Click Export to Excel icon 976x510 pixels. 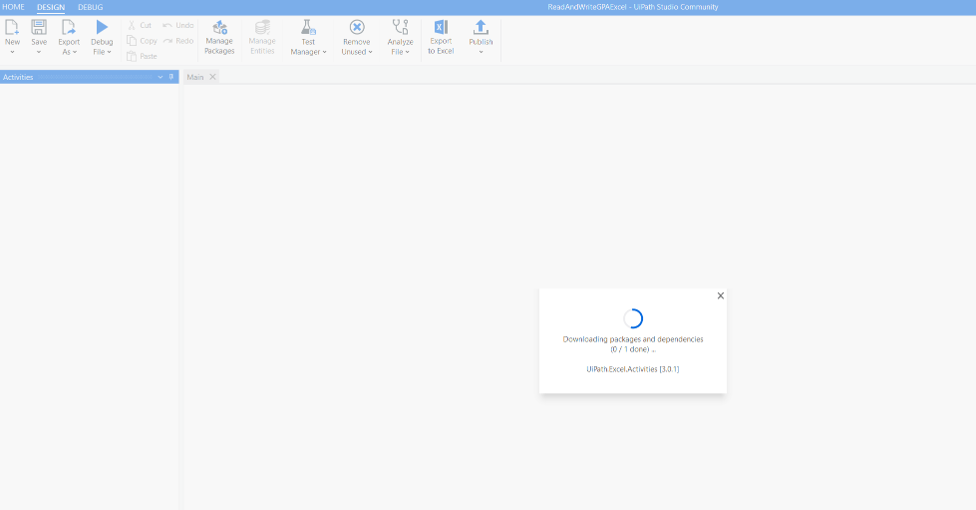(441, 27)
